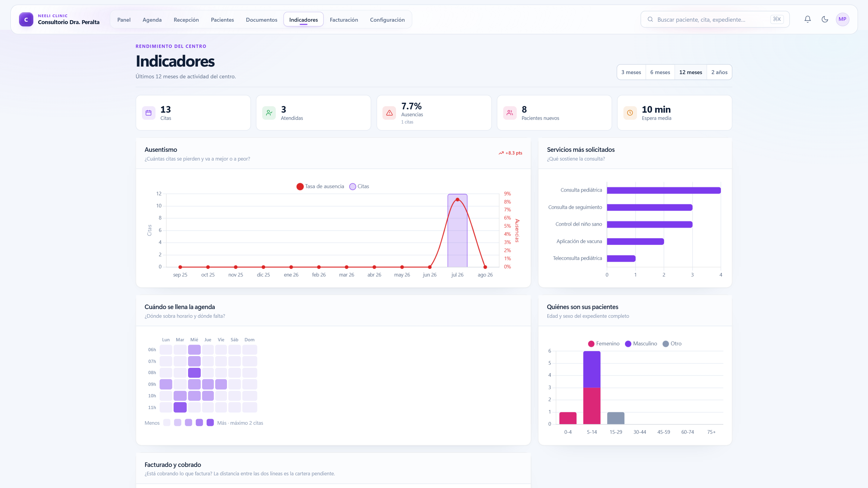
Task: Toggle the Citas legend series
Action: [x=359, y=186]
